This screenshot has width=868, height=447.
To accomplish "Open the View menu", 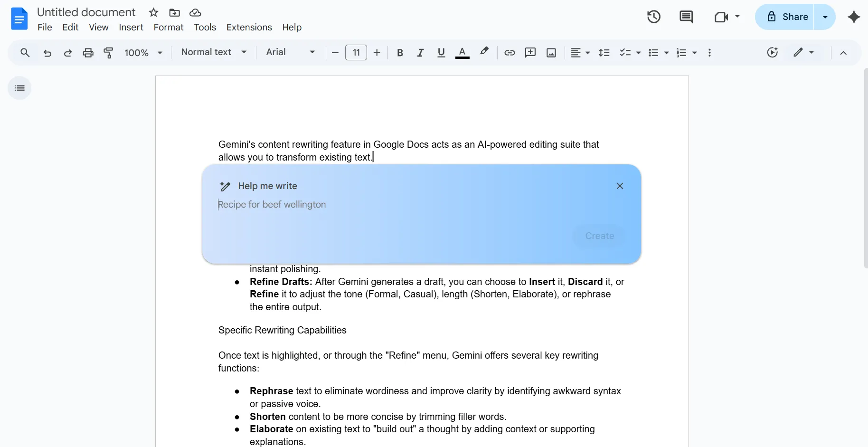I will coord(99,27).
